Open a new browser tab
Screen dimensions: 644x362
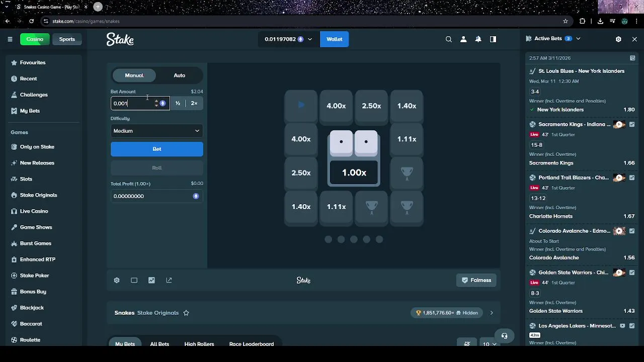click(98, 7)
